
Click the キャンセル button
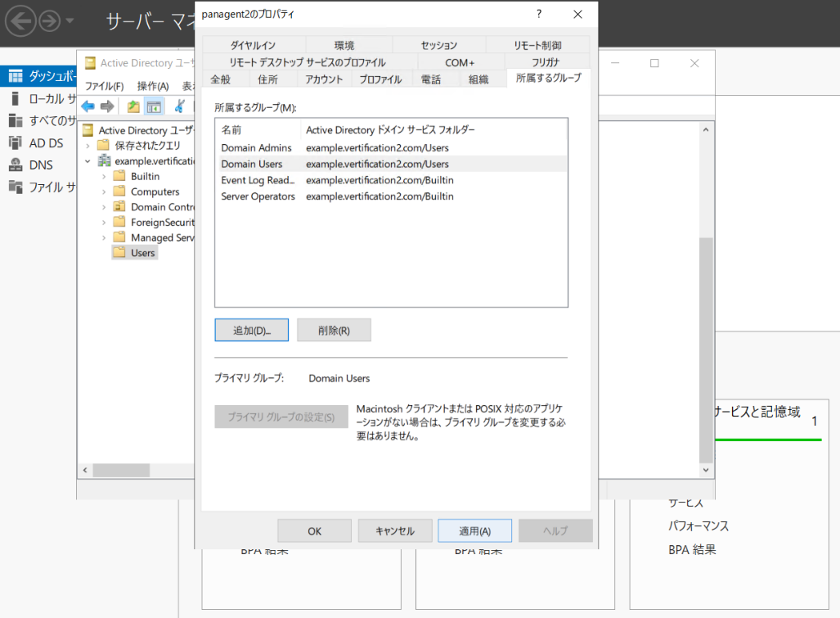click(395, 530)
